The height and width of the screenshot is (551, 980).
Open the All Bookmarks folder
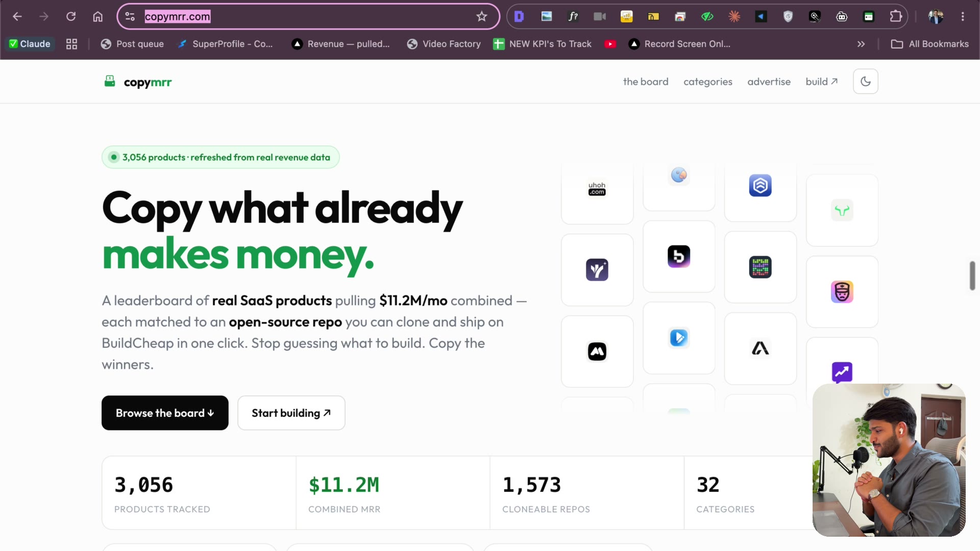929,44
